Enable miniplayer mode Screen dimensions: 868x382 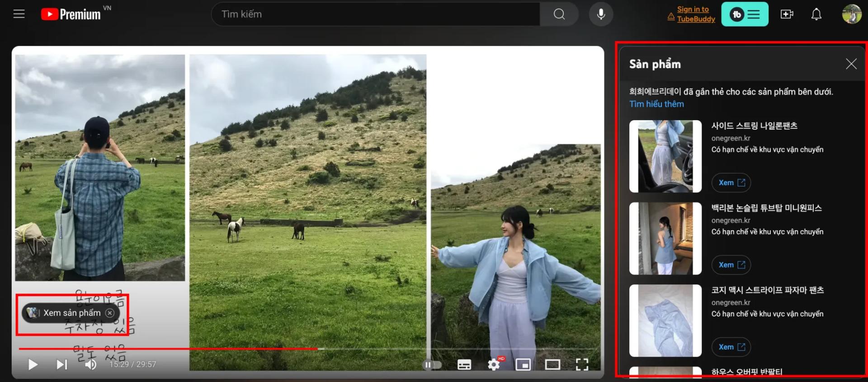coord(523,364)
